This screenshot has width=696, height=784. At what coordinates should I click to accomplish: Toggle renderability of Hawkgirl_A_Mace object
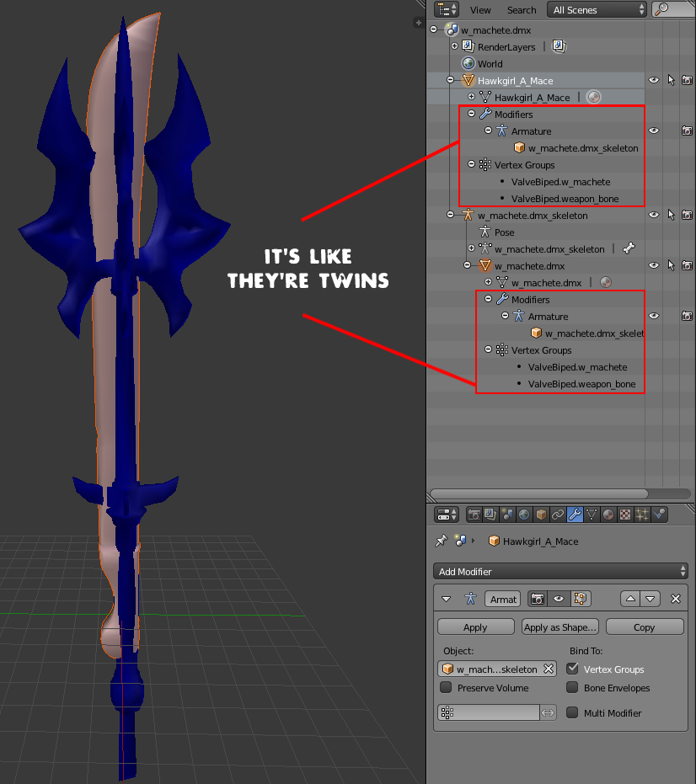(x=688, y=80)
